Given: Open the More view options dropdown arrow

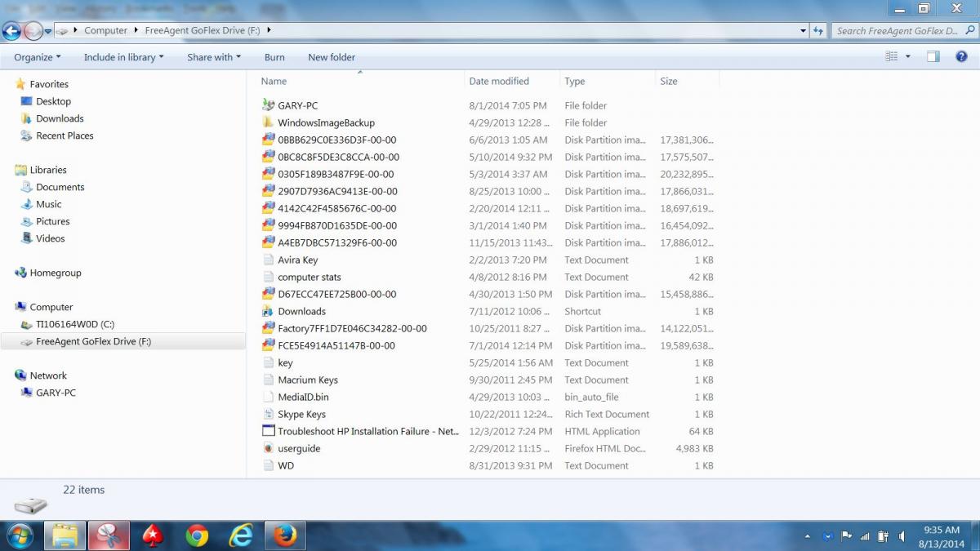Looking at the screenshot, I should [x=908, y=56].
